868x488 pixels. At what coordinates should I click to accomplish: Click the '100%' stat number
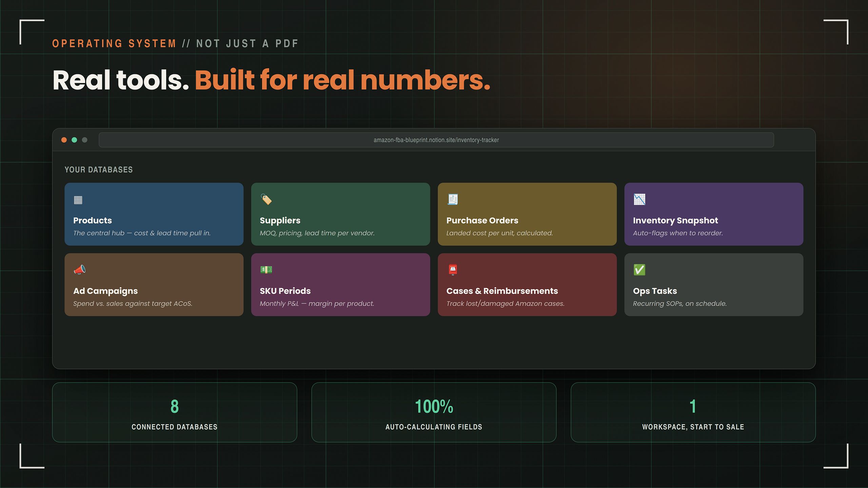[x=434, y=406]
